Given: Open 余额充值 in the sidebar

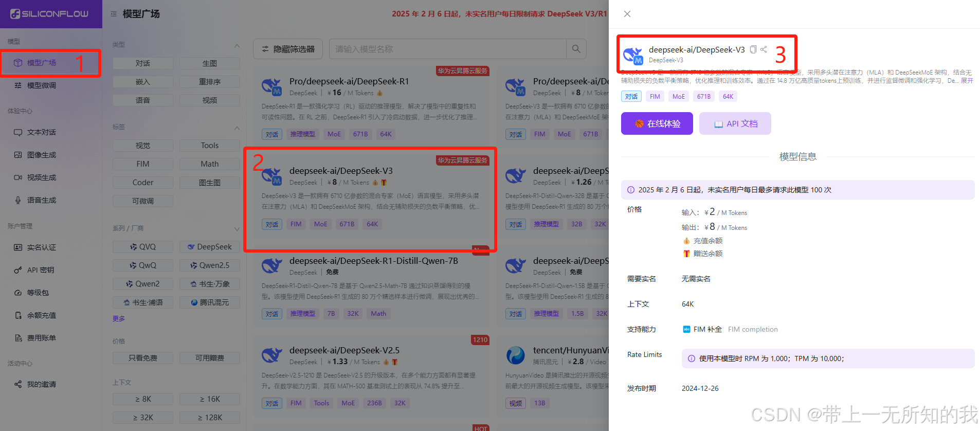Looking at the screenshot, I should 41,315.
